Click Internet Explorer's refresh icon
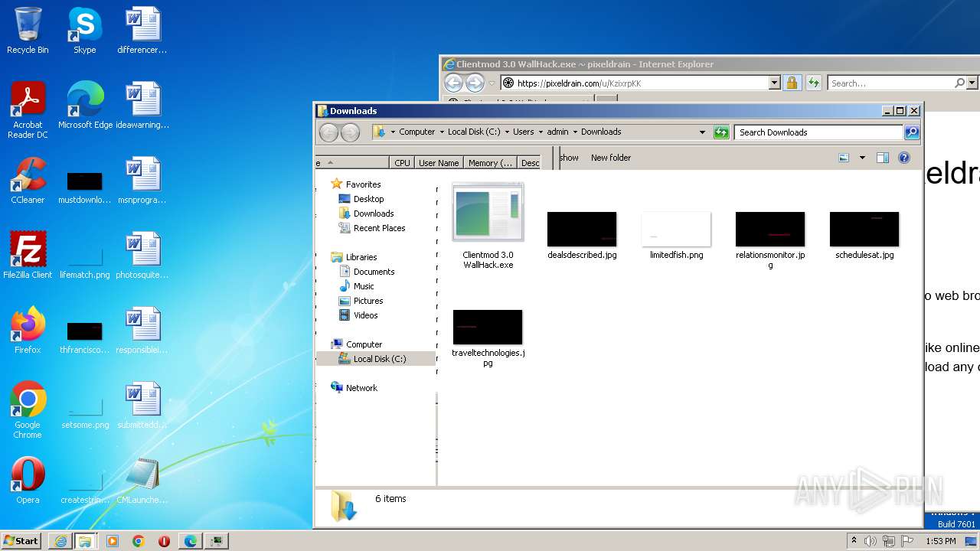This screenshot has height=551, width=980. (x=813, y=83)
